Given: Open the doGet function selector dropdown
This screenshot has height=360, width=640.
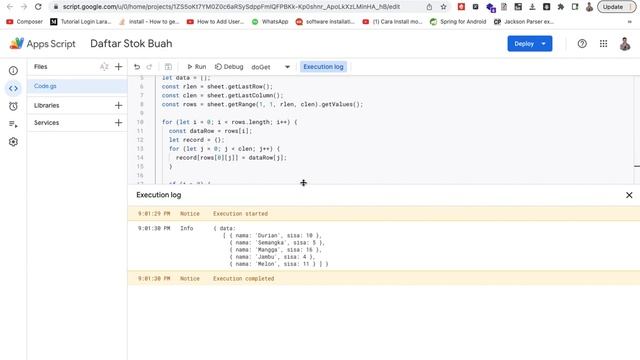Looking at the screenshot, I should pyautogui.click(x=271, y=67).
